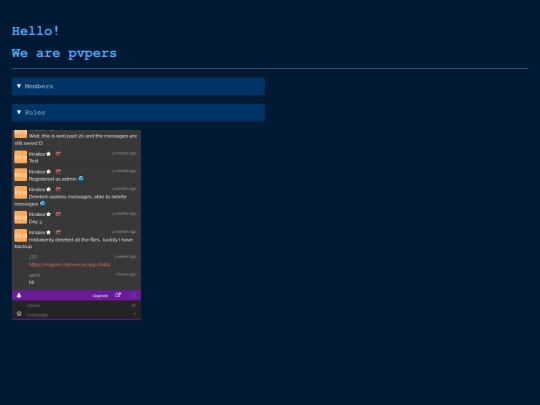The width and height of the screenshot is (540, 405).
Task: Click the 'Hello!' heading
Action: 35,31
